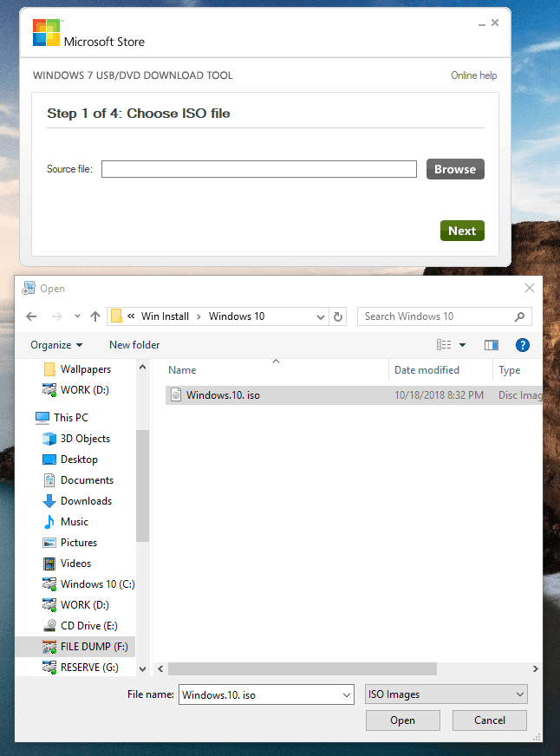Select FILE DUMP (F:) drive
The width and height of the screenshot is (560, 756).
point(75,647)
